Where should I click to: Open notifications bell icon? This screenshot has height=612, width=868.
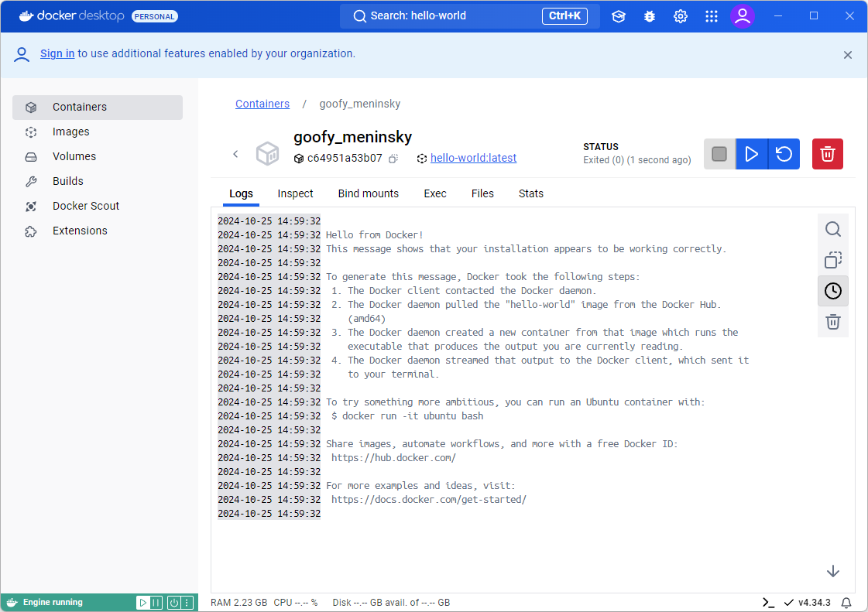[846, 603]
